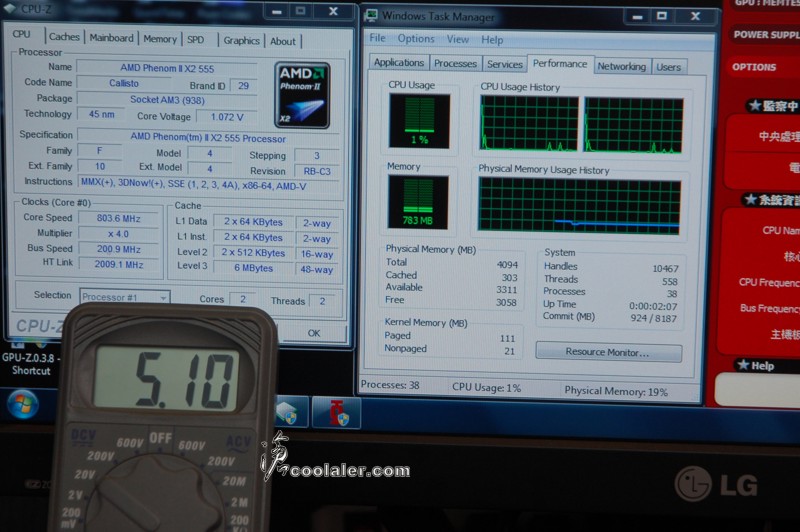Click the Physical Memory Usage History graph

pyautogui.click(x=579, y=207)
